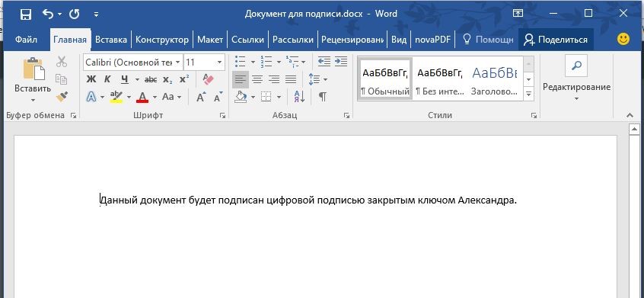Open the font name combo box
The image size is (644, 298).
point(132,62)
